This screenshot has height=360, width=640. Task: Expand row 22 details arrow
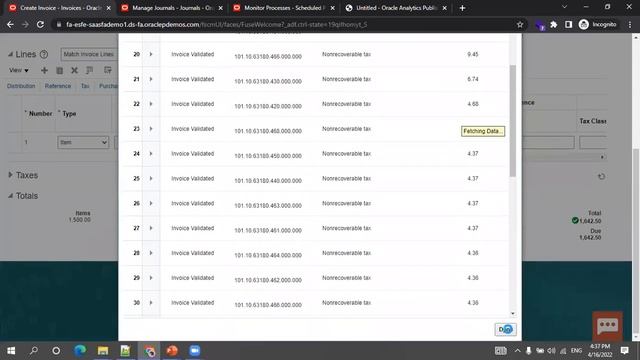click(151, 104)
